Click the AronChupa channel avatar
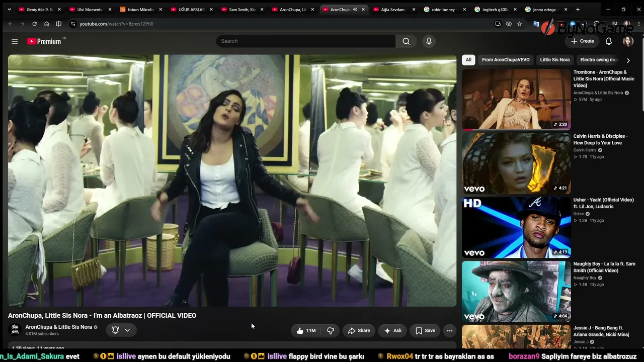The image size is (644, 362). click(x=15, y=330)
